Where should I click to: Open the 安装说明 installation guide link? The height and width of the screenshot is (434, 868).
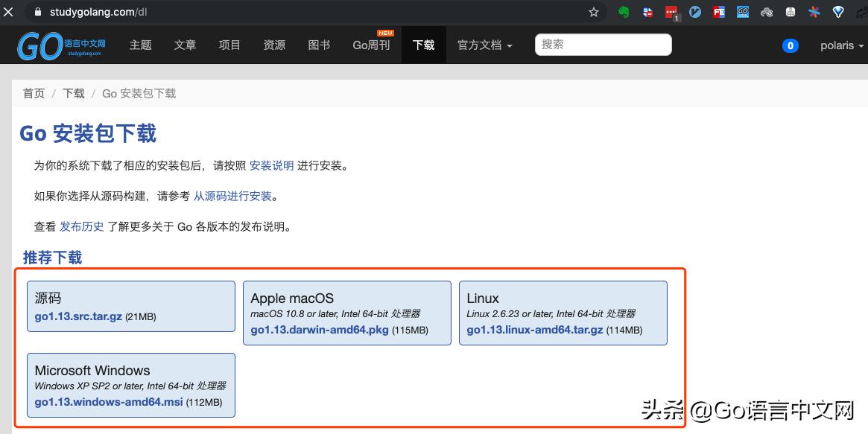click(x=271, y=165)
